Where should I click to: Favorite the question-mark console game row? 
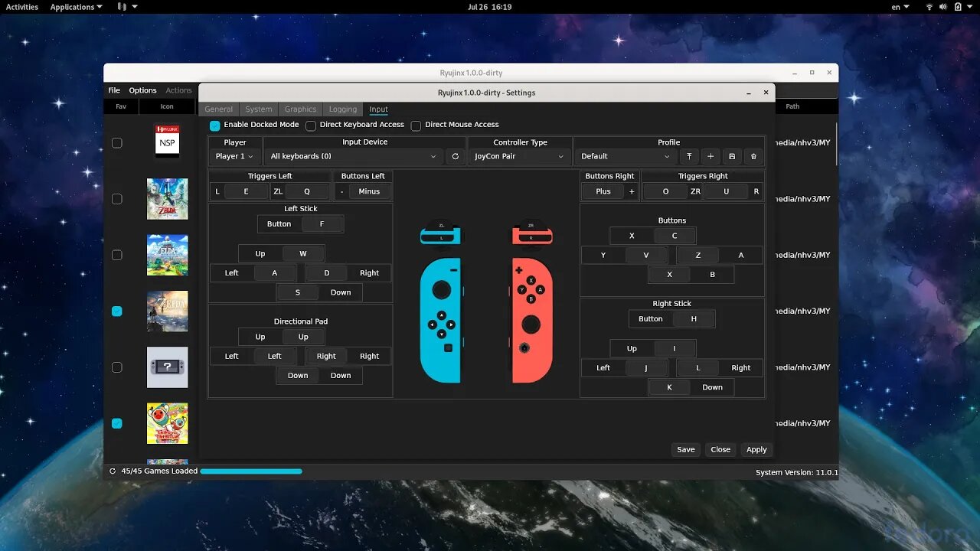[x=117, y=367]
